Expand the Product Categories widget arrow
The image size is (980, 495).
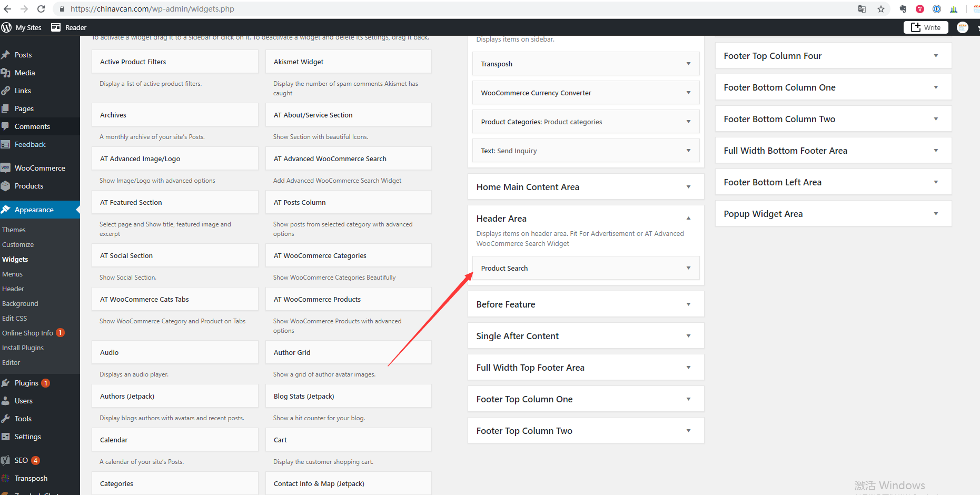pos(688,122)
